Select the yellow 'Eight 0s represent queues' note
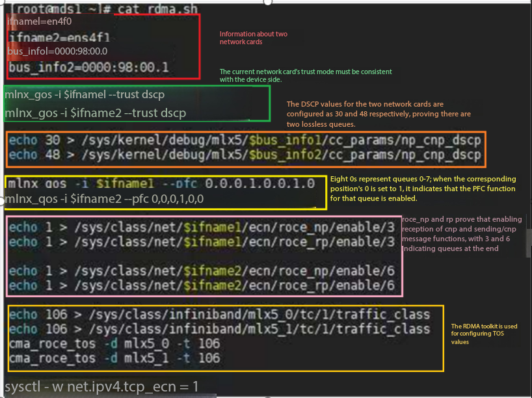Screen dimensions: 532x398 (x=423, y=189)
